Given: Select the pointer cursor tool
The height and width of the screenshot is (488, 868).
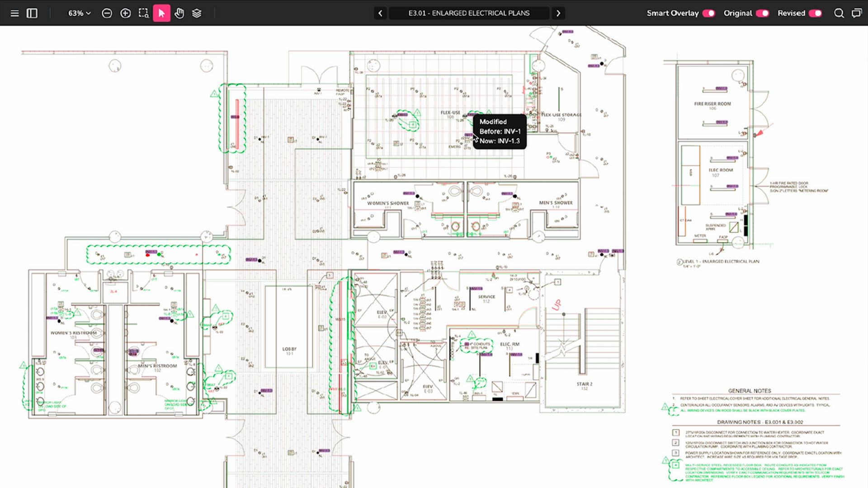Looking at the screenshot, I should click(161, 13).
